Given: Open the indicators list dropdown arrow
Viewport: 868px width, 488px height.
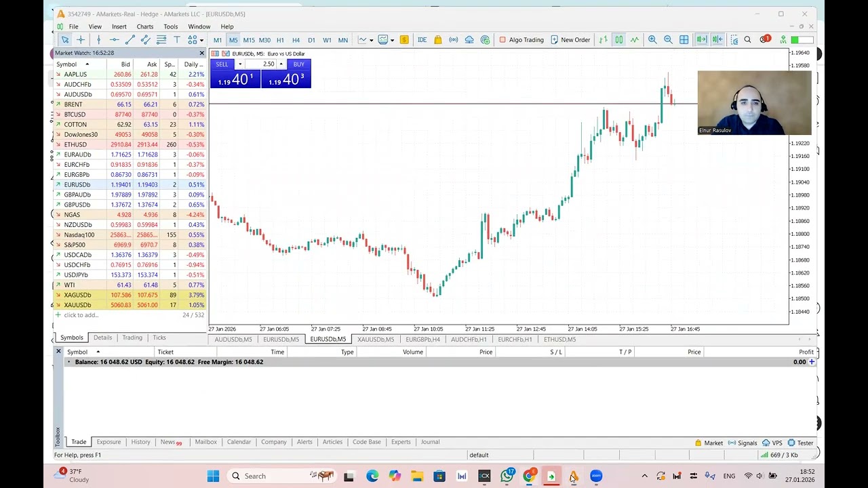Looking at the screenshot, I should (x=392, y=40).
